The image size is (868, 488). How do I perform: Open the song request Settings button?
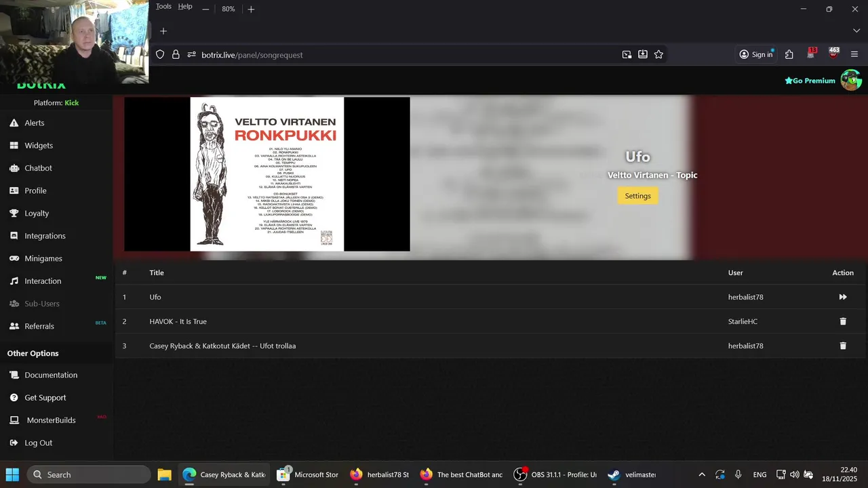(x=637, y=196)
